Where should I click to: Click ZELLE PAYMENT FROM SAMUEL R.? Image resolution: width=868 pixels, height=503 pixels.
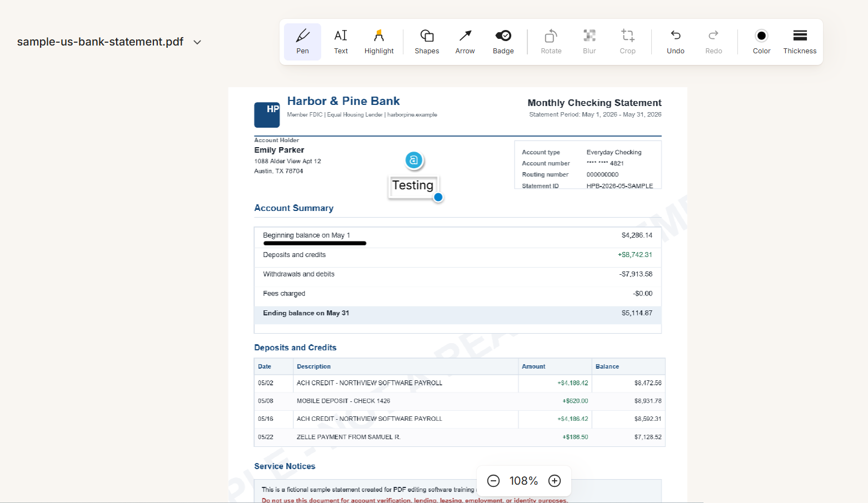348,437
